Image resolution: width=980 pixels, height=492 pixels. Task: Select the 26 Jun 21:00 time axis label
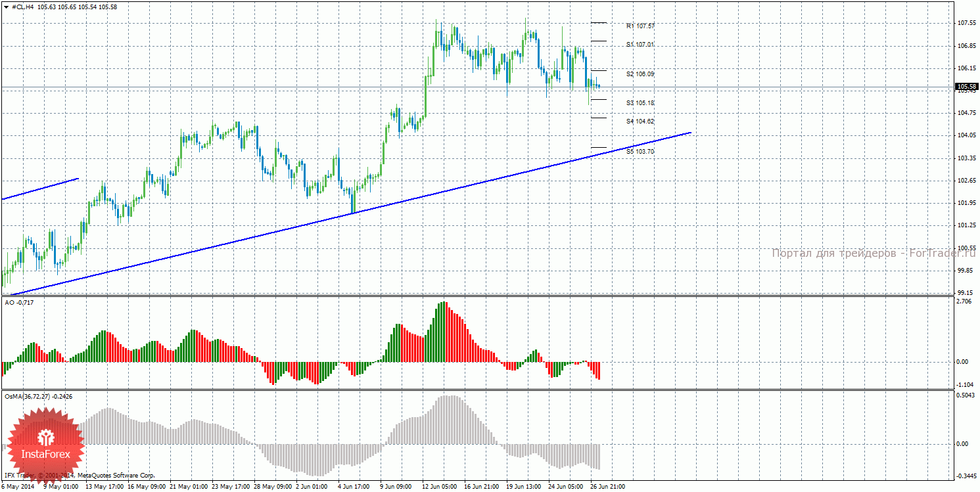606,487
